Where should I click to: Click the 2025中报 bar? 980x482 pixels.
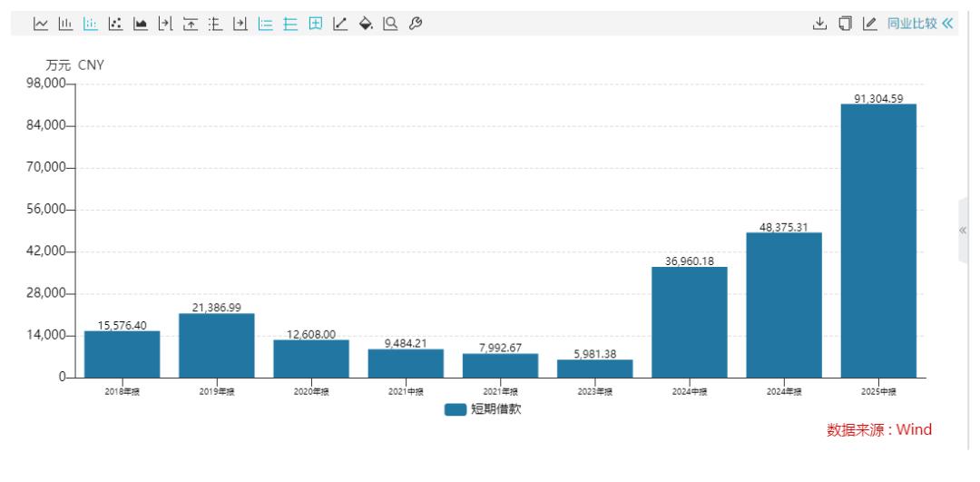click(x=878, y=241)
